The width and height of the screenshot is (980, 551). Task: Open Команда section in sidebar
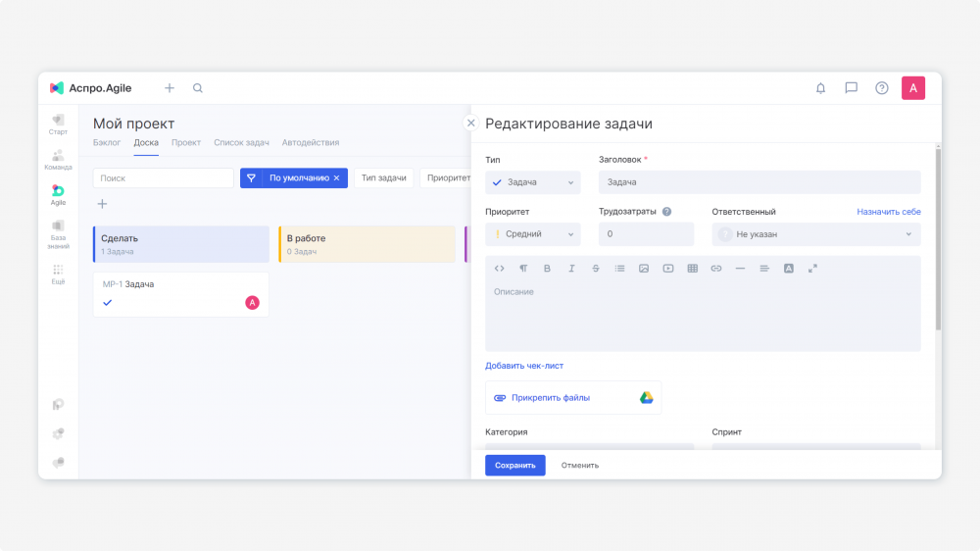58,160
